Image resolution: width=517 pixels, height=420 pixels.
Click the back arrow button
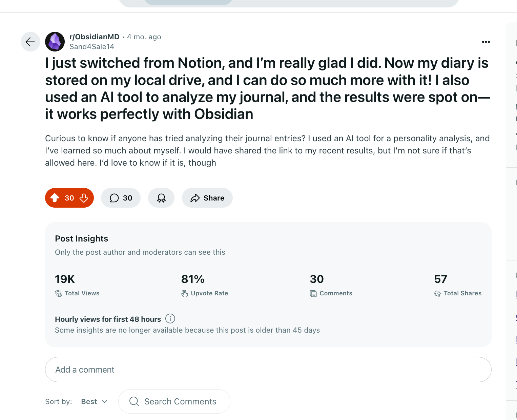[30, 42]
